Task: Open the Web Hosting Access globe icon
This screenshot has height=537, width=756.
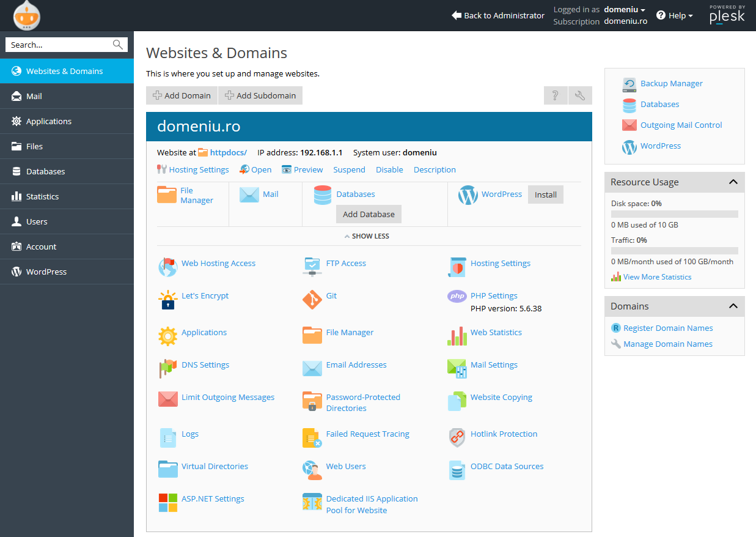Action: coord(167,267)
